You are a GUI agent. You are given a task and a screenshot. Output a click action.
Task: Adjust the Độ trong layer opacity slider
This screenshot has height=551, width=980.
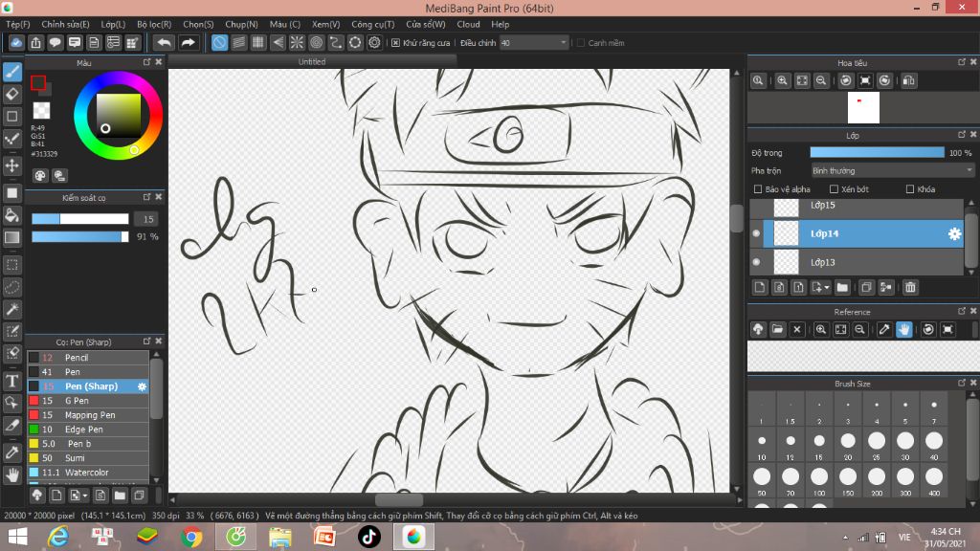877,152
